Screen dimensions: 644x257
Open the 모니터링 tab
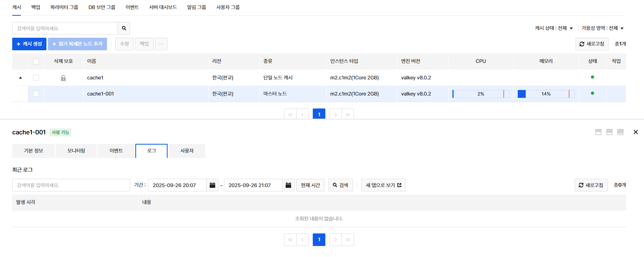(76, 151)
